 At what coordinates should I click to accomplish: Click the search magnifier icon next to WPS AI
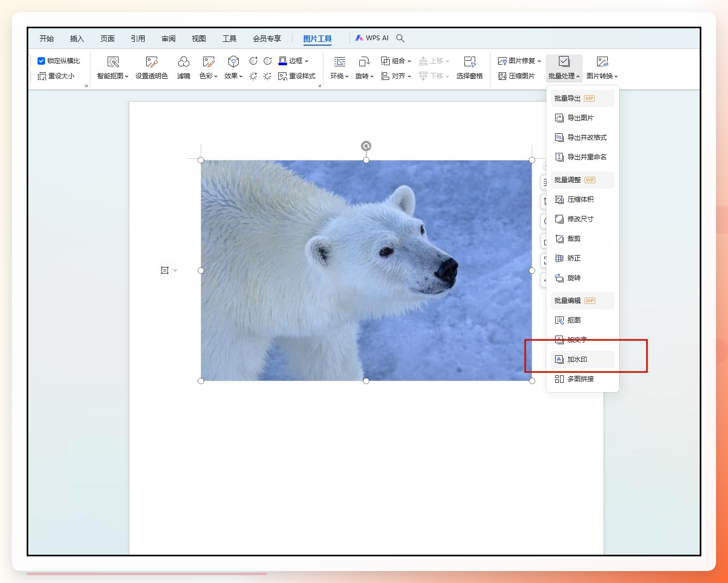400,38
